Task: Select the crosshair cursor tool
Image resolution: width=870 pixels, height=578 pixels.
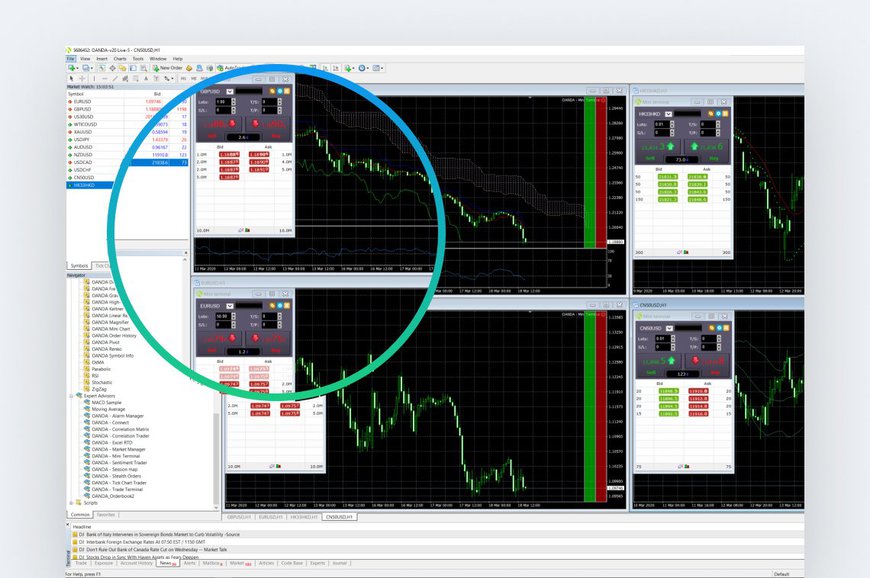Action: point(82,77)
